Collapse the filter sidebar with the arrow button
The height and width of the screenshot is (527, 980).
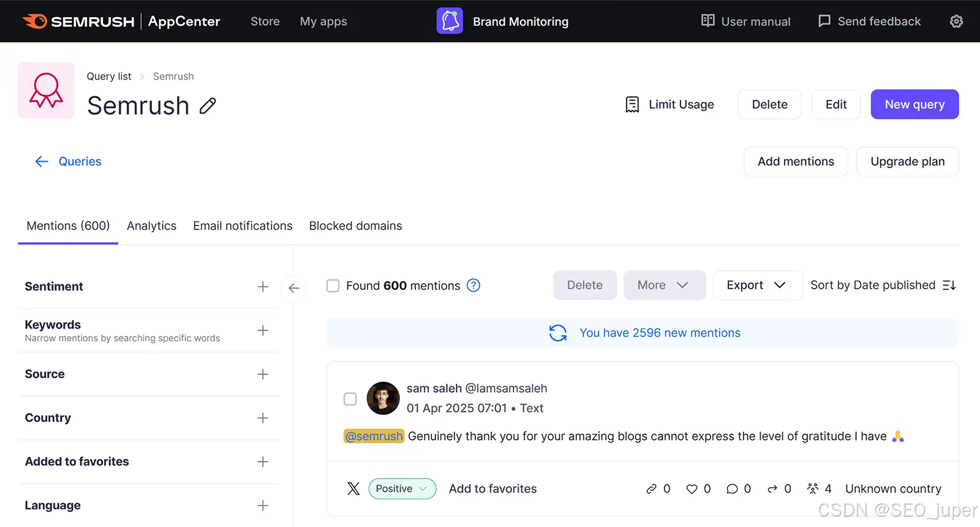294,288
